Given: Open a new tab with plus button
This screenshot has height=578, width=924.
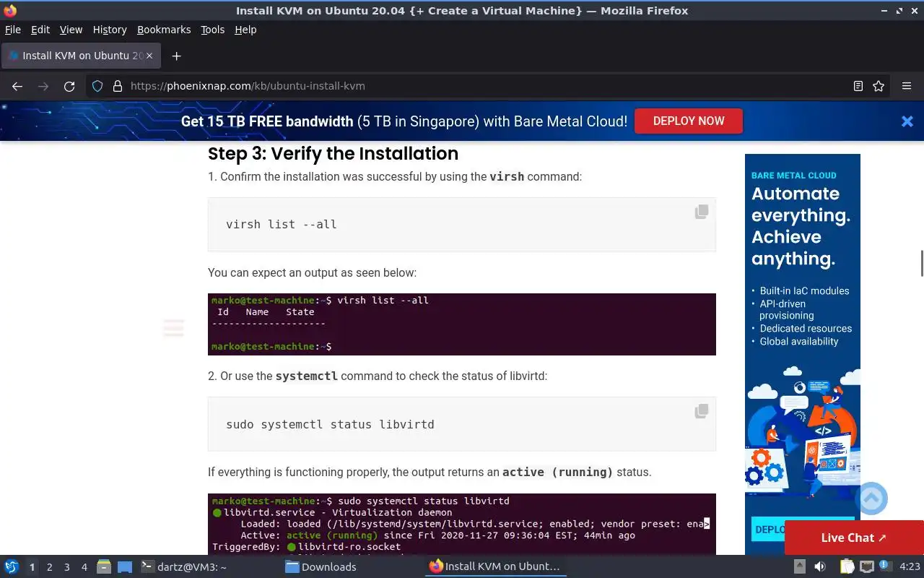Looking at the screenshot, I should [176, 56].
